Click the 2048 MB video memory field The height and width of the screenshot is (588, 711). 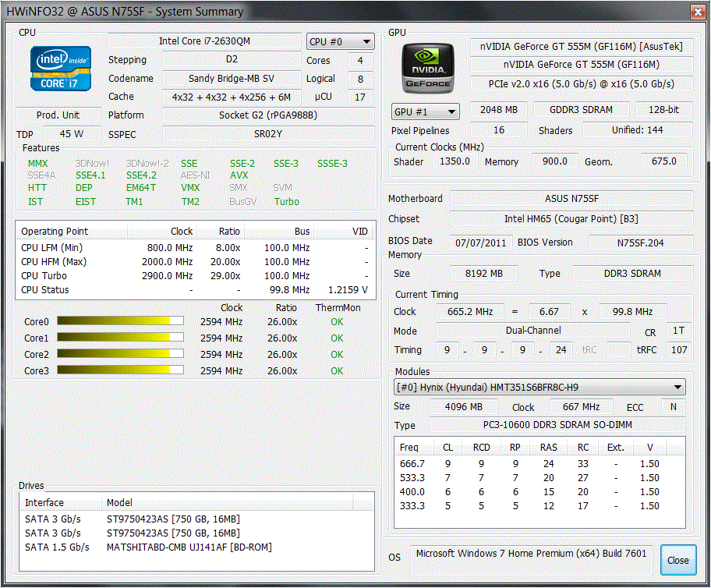pos(499,110)
